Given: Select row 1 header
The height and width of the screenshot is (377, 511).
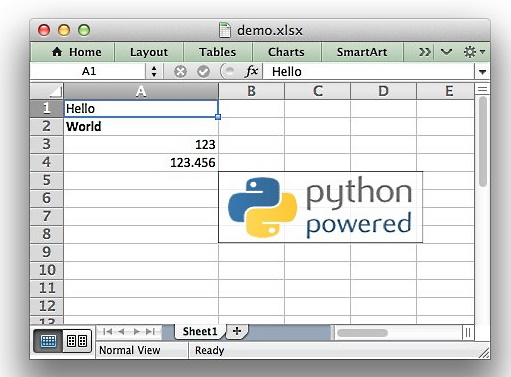Looking at the screenshot, I should [47, 108].
